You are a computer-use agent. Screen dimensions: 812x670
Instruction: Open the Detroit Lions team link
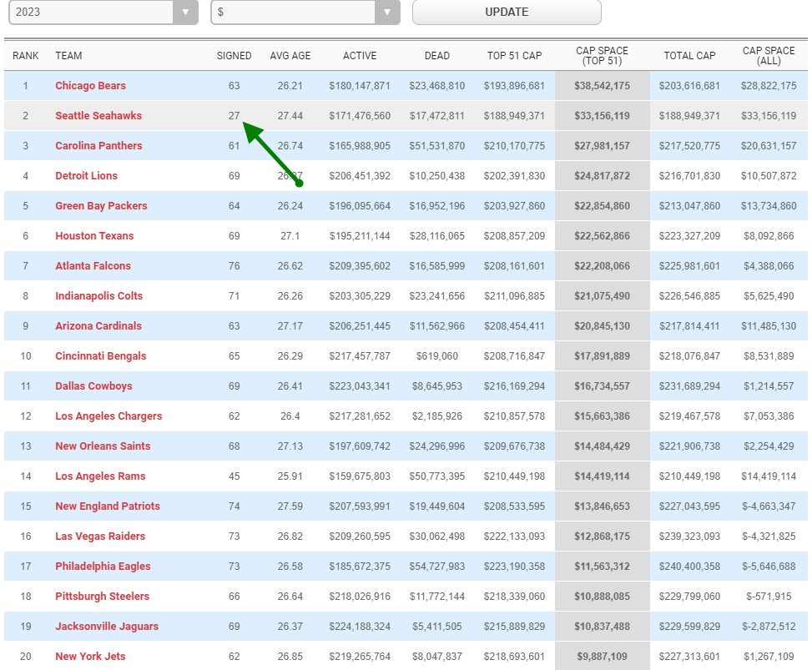(x=87, y=176)
